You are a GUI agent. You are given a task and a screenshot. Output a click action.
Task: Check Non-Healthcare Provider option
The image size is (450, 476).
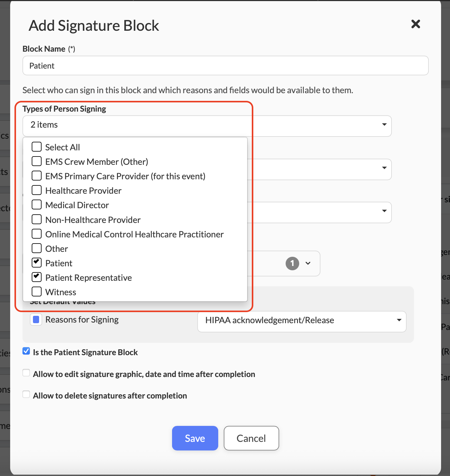[x=37, y=220]
